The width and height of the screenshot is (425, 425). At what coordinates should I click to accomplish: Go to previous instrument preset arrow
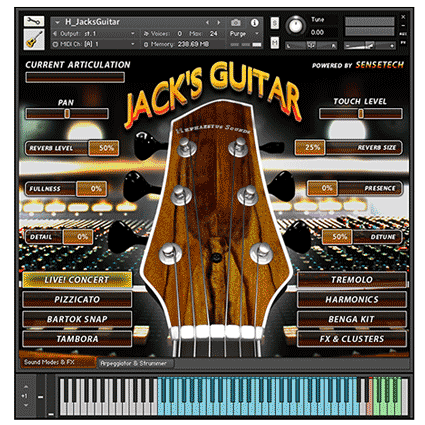point(208,22)
